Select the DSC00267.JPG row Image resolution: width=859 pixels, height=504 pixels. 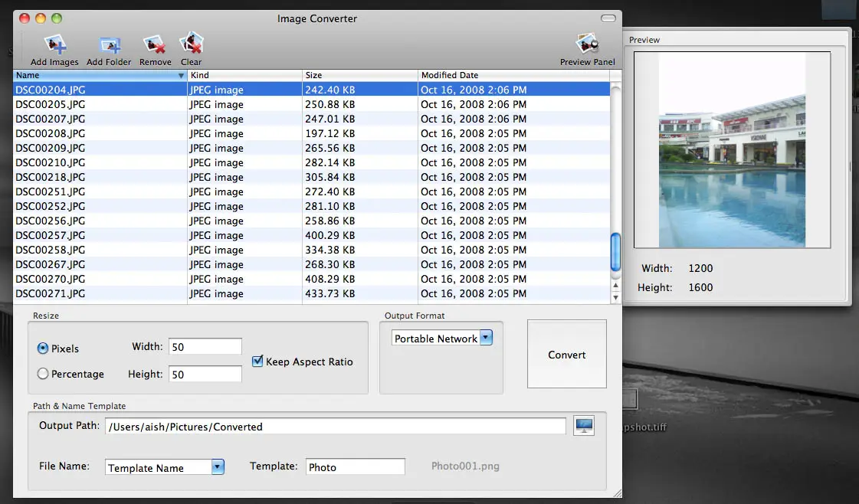[311, 264]
